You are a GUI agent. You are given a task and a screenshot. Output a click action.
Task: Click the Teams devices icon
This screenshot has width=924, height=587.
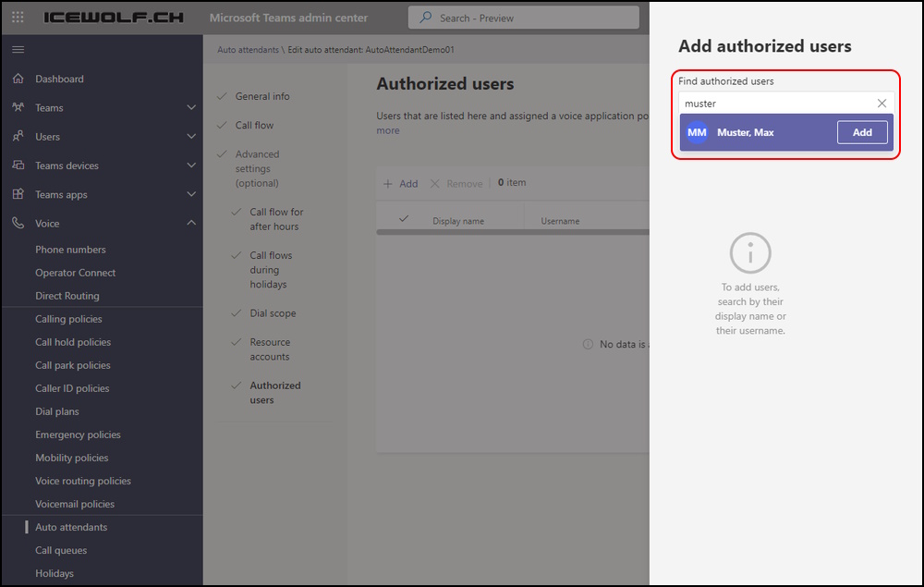coord(18,165)
